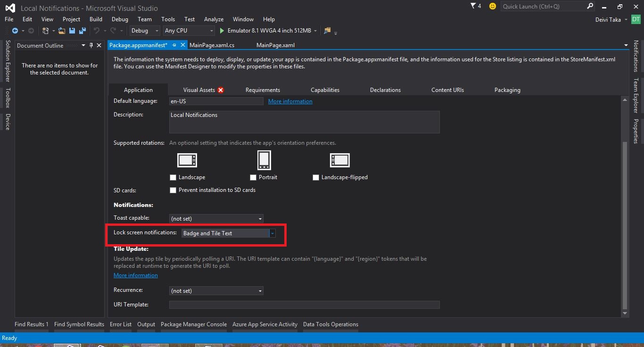Check Prevent installation to SD cards
644x347 pixels.
tap(173, 190)
